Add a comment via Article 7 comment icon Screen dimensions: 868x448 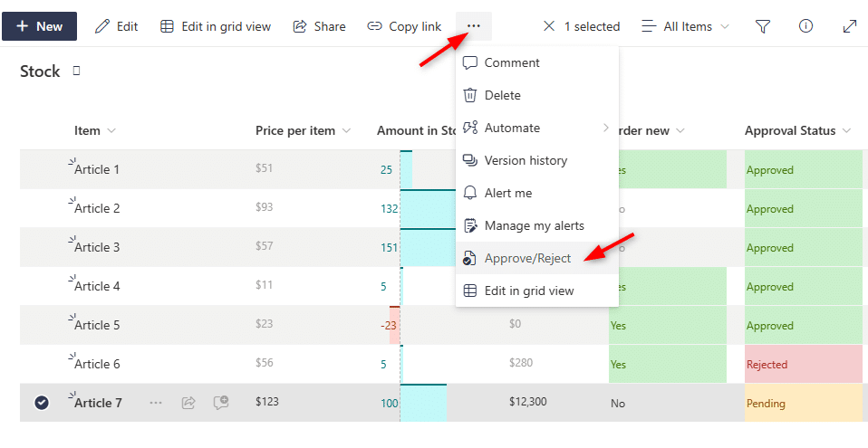[x=221, y=403]
